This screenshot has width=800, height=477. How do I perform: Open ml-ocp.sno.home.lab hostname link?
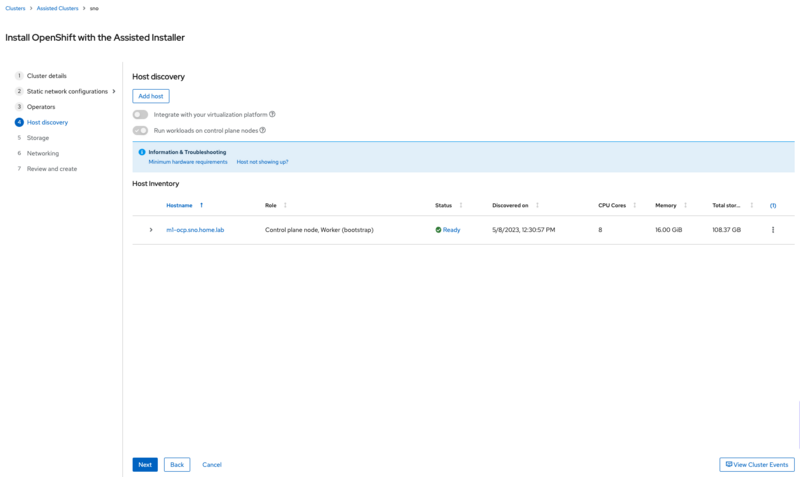(195, 230)
